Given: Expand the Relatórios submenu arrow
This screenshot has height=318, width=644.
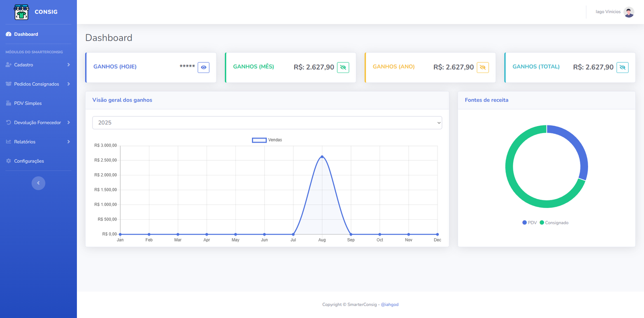Looking at the screenshot, I should click(x=68, y=142).
